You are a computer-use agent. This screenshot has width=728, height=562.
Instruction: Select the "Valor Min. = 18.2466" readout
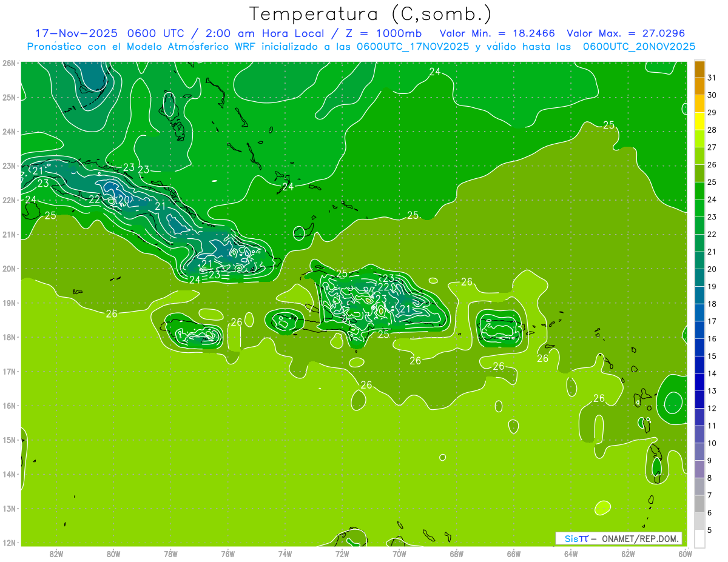point(497,33)
